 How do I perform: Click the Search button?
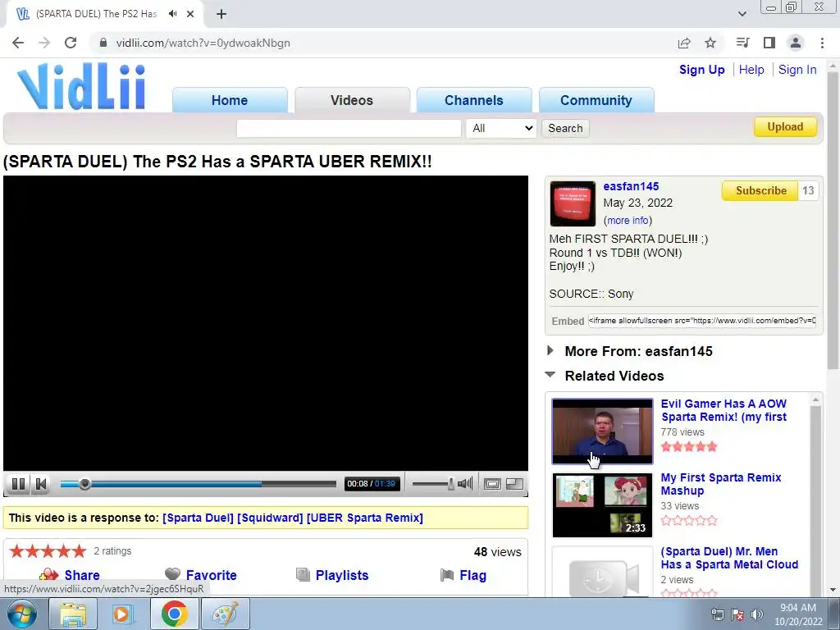(565, 129)
